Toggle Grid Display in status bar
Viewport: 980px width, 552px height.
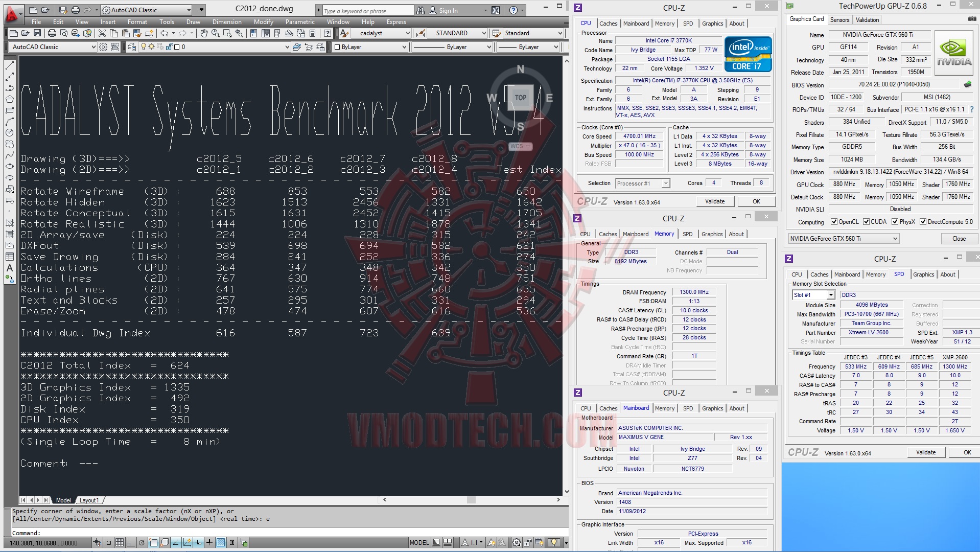(119, 543)
